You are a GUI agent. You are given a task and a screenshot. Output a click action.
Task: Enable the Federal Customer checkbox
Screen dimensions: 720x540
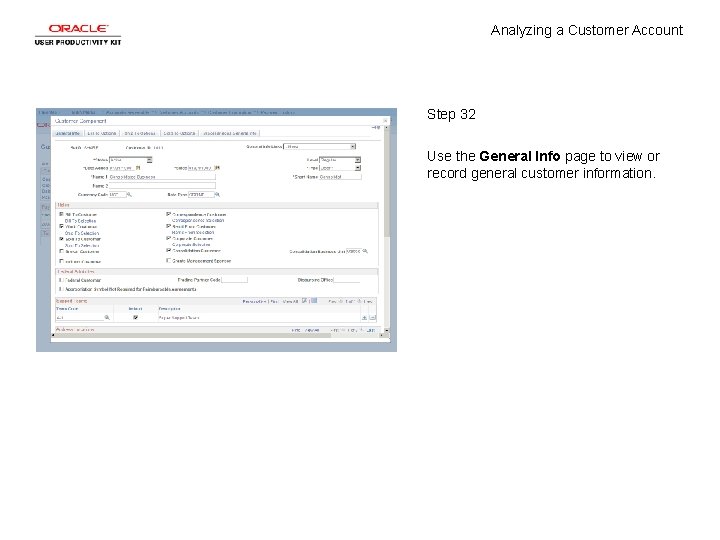[x=62, y=280]
